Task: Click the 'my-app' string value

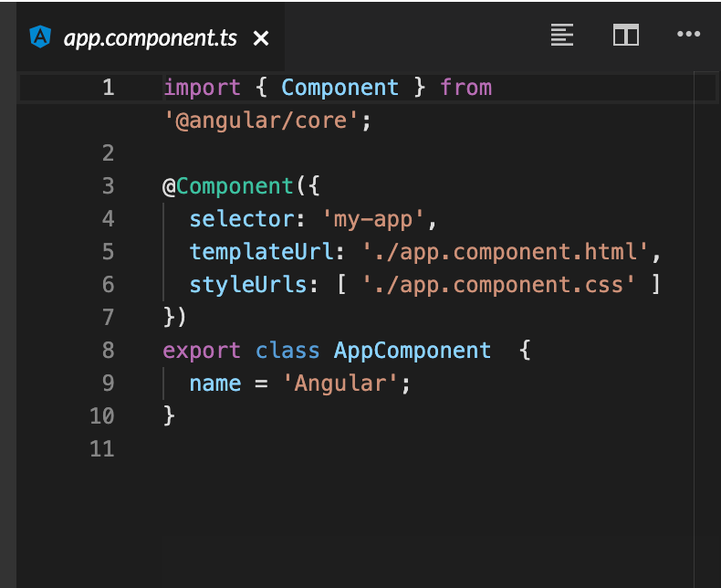Action: [373, 219]
